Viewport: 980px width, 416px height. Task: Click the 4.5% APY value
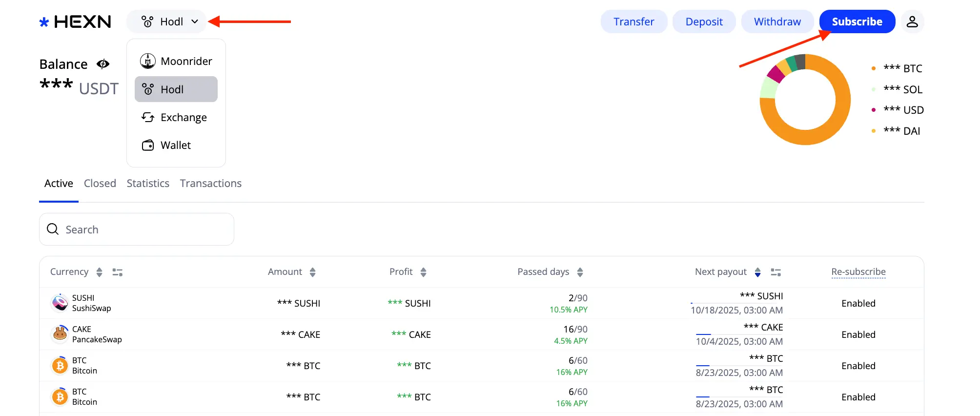pyautogui.click(x=571, y=341)
